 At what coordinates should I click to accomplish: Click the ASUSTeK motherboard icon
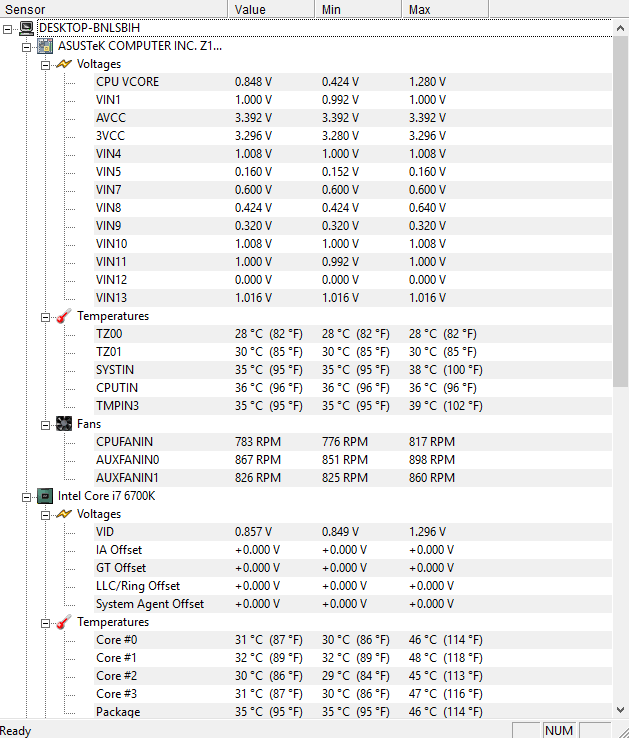coord(45,46)
